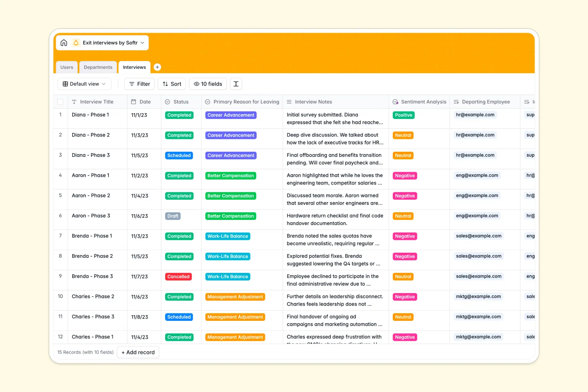Click the Add record button
The width and height of the screenshot is (588, 392).
tap(138, 352)
